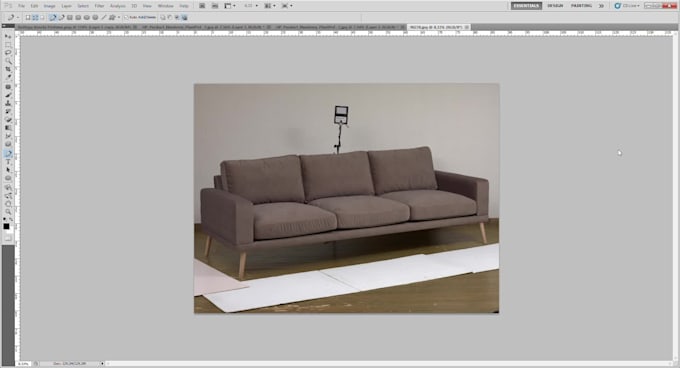The height and width of the screenshot is (368, 680).
Task: Select the Eraser tool
Action: coord(8,120)
